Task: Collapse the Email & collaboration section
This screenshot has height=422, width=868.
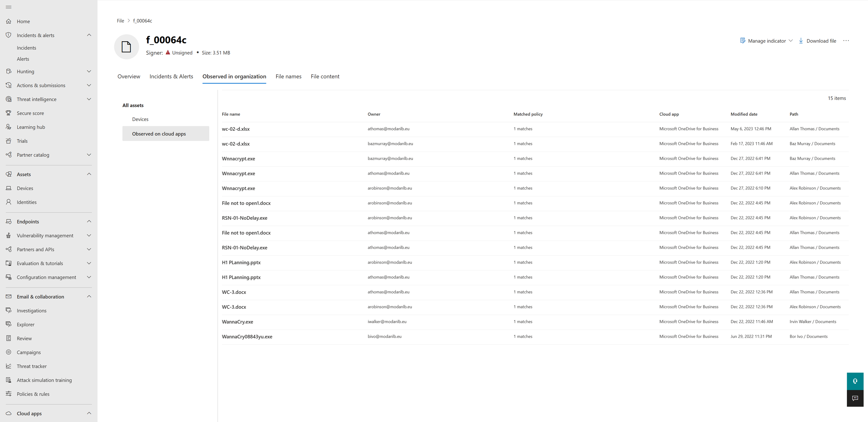Action: 89,297
